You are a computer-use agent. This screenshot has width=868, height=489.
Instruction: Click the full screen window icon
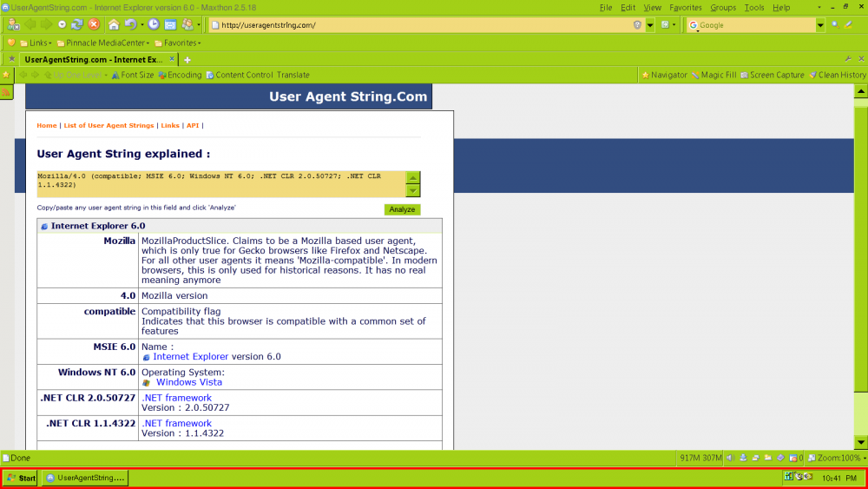point(170,24)
